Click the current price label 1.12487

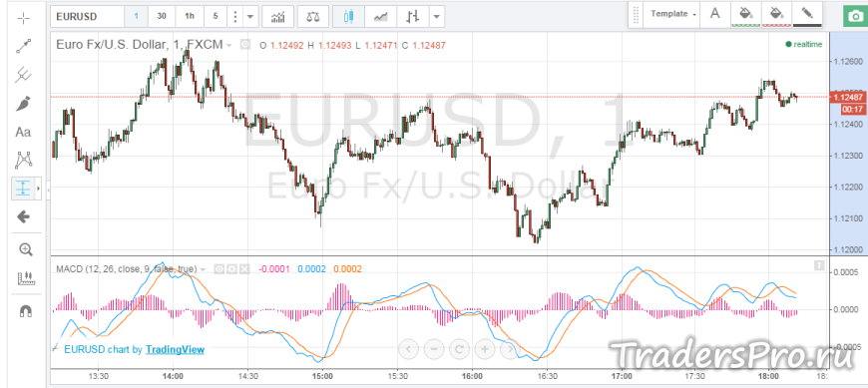(847, 98)
